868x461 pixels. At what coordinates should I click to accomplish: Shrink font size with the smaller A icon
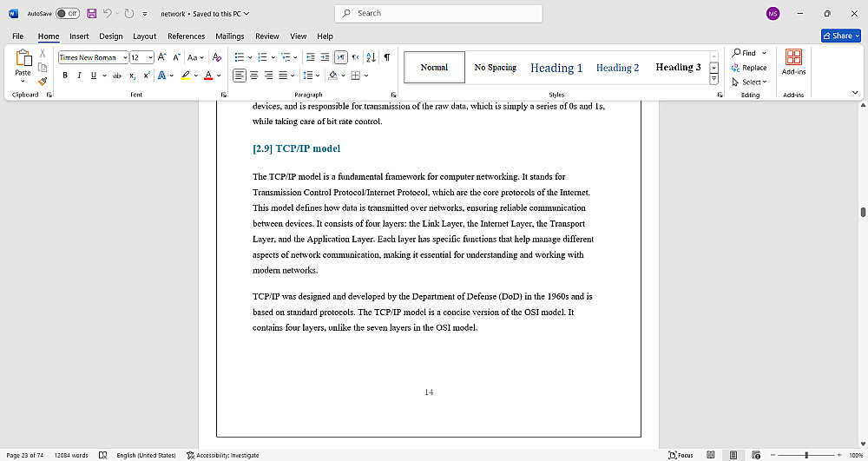(x=176, y=57)
